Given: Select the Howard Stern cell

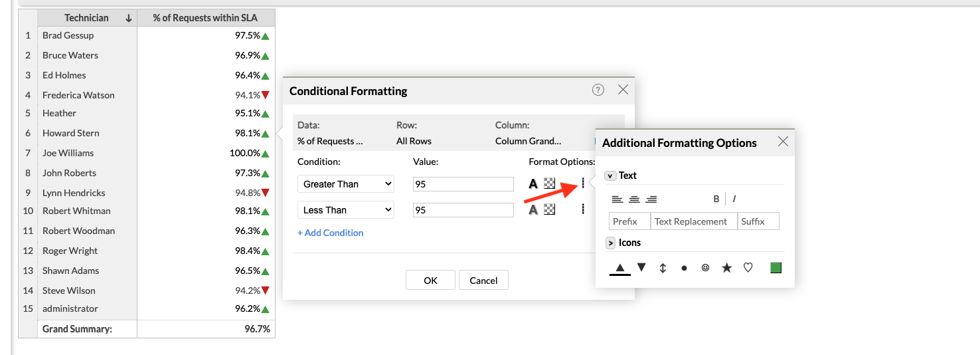Looking at the screenshot, I should 88,133.
